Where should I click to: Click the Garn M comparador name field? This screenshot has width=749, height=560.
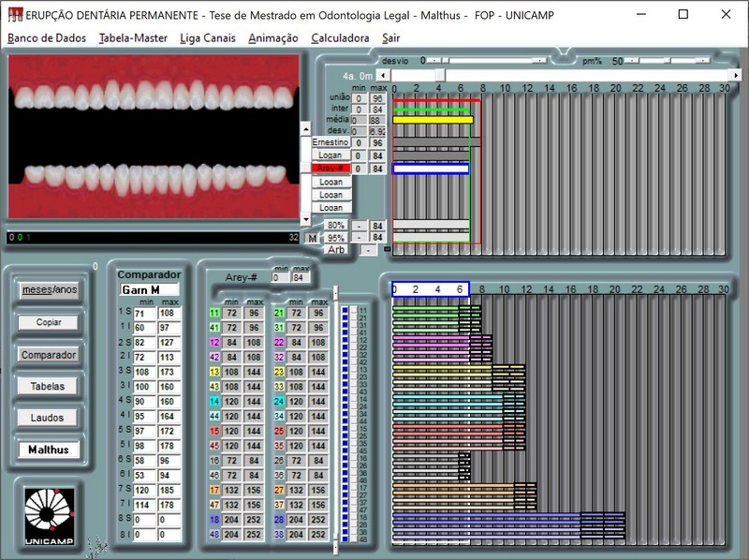pyautogui.click(x=148, y=289)
